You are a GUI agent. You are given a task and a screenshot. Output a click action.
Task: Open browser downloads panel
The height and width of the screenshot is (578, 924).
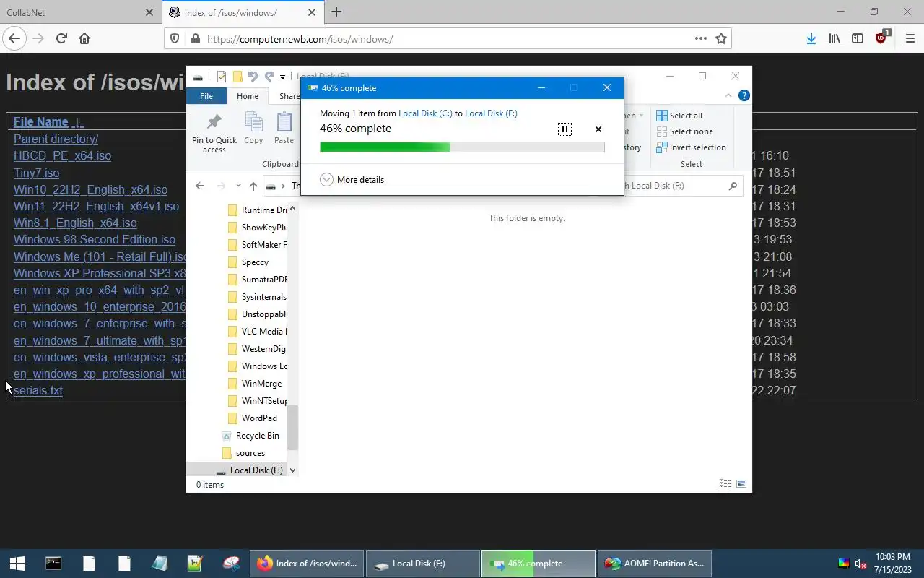pyautogui.click(x=811, y=39)
